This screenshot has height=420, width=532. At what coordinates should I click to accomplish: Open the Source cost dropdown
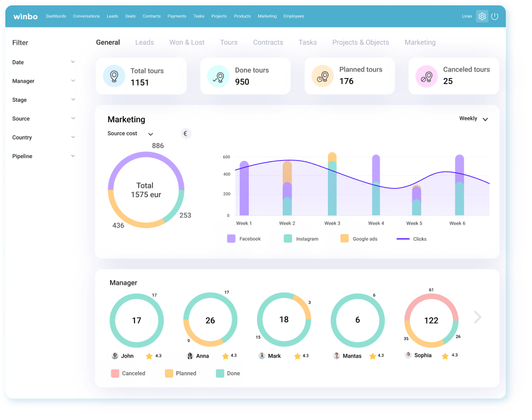pos(130,134)
